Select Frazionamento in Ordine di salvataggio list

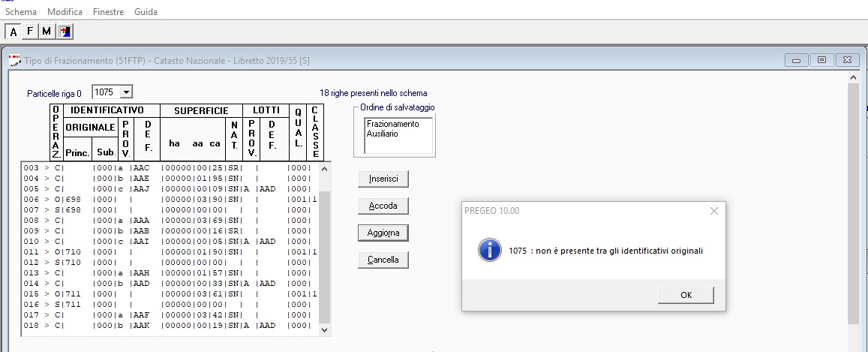(392, 124)
